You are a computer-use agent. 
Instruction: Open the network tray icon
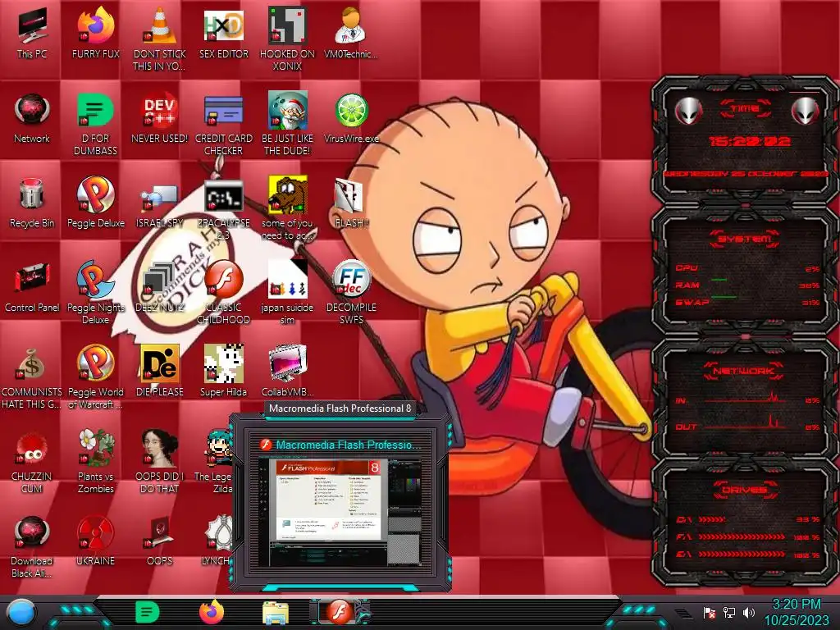(x=729, y=612)
